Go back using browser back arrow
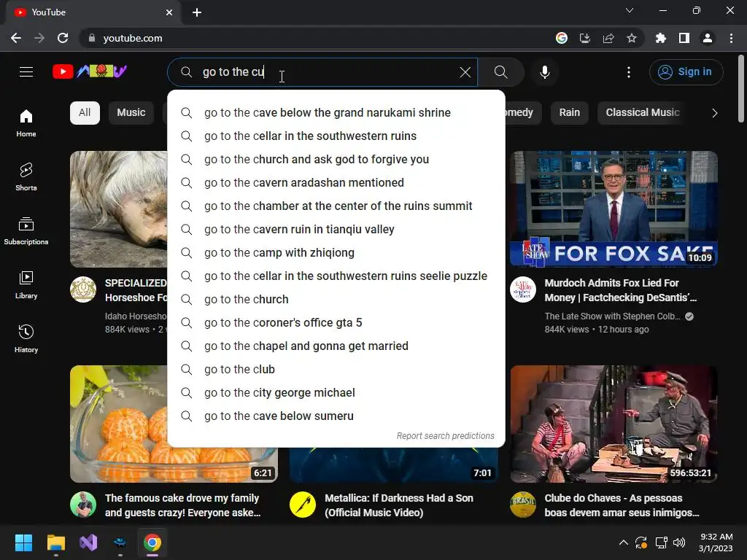 (x=16, y=38)
